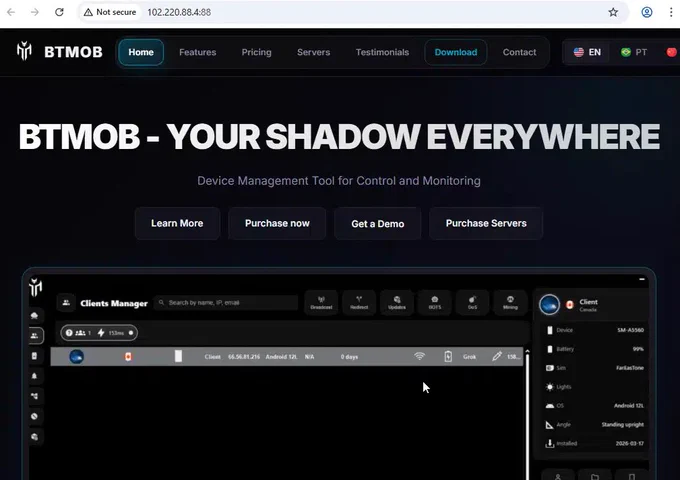The height and width of the screenshot is (480, 680).
Task: Open the Pricing nav item
Action: coord(256,52)
